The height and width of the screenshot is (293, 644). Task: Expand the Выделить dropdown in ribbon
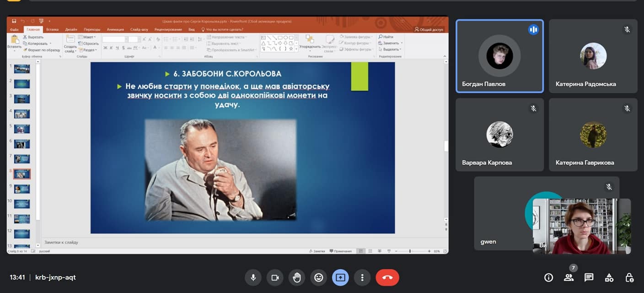coord(401,49)
